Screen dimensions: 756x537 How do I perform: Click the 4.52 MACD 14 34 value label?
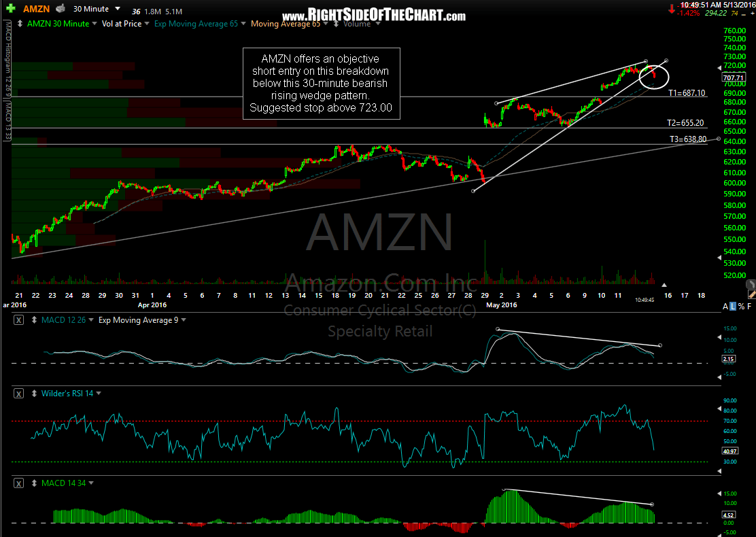coord(729,515)
